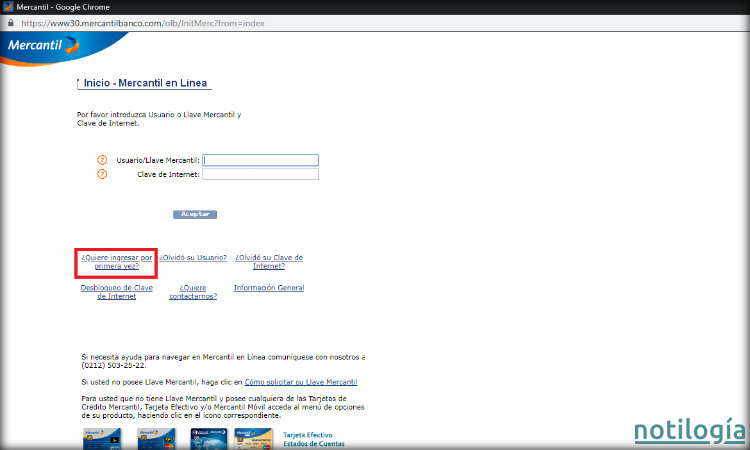
Task: Click the padlock icon in address bar
Action: [11, 23]
